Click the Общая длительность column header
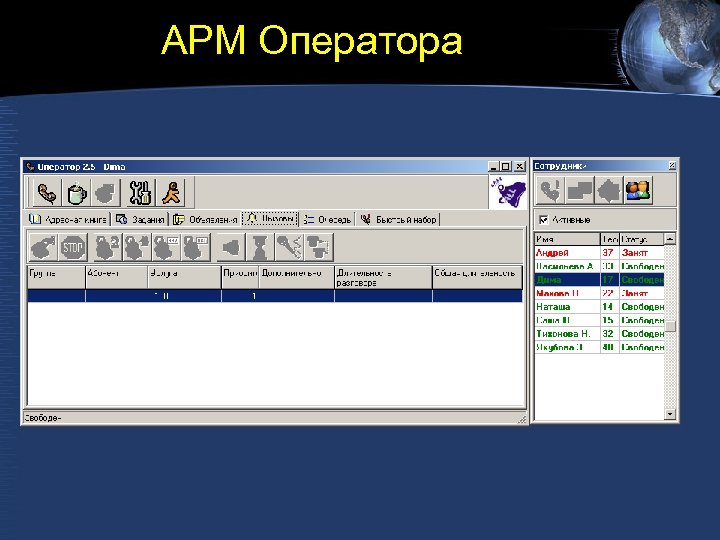The width and height of the screenshot is (720, 540). (x=478, y=277)
